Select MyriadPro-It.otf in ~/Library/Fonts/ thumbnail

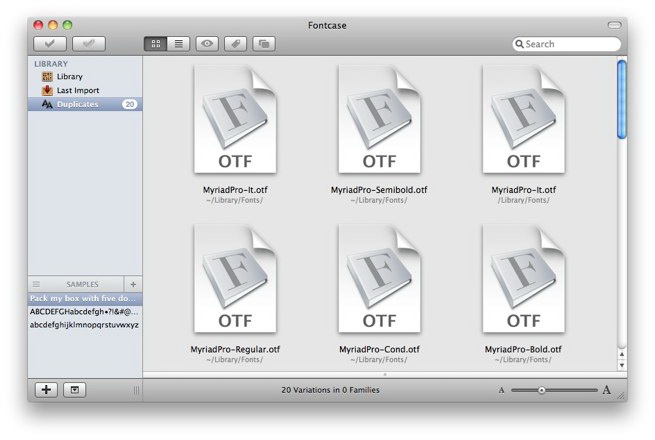[235, 120]
